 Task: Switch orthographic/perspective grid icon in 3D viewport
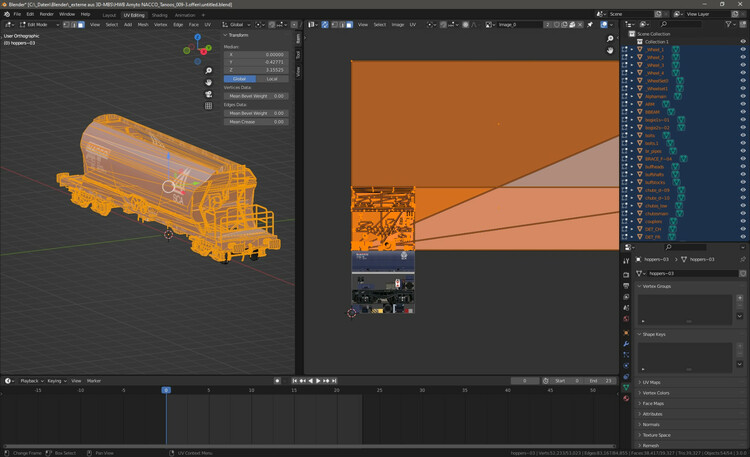(209, 106)
